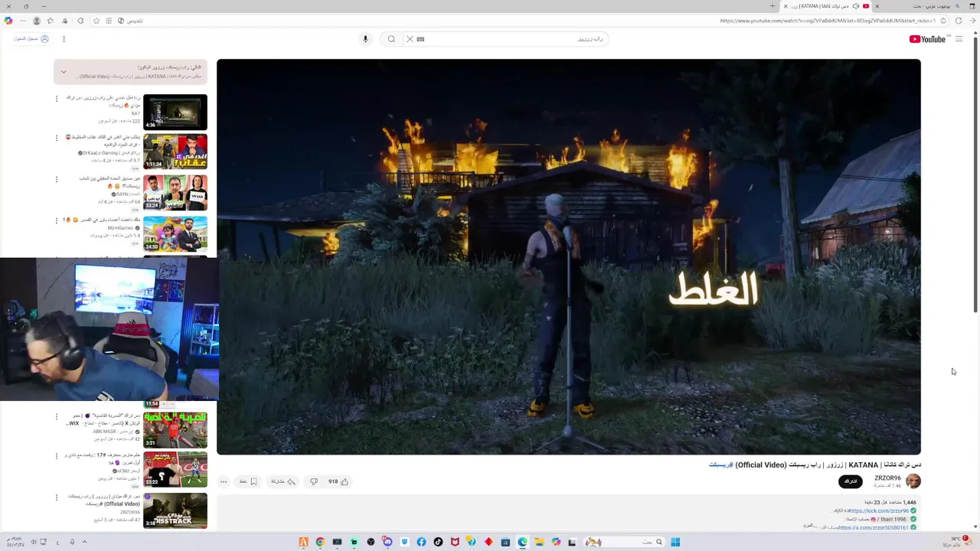
Task: Click the blue hashtag in the video title
Action: tap(720, 465)
